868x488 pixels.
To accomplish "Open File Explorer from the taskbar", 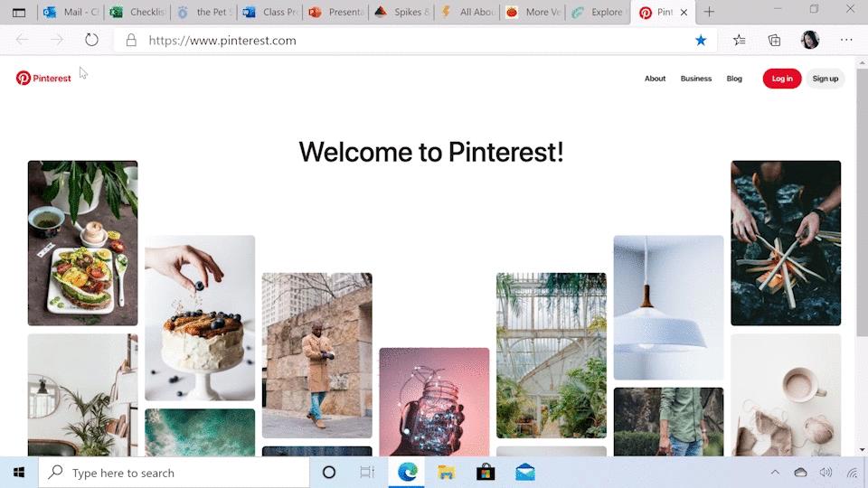I will point(446,473).
